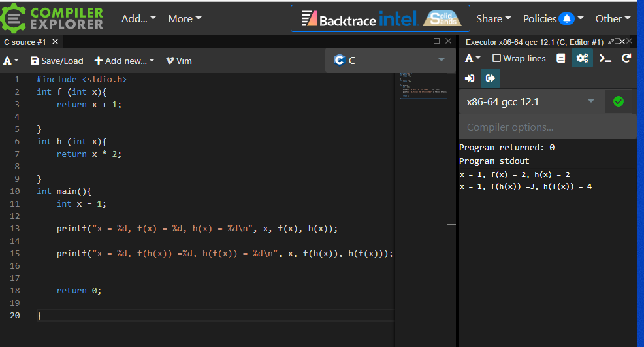Click 'int f (int x){' on line 2
This screenshot has height=347, width=644.
(71, 91)
